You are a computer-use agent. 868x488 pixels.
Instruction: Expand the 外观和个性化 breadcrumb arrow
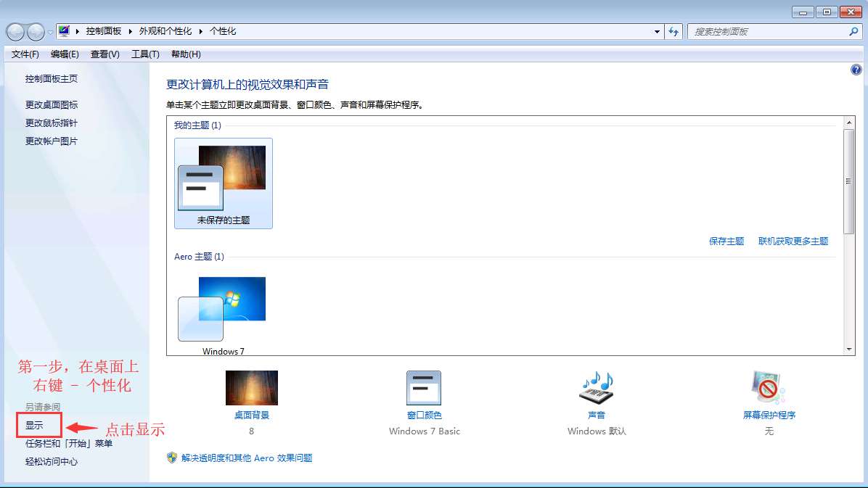201,32
